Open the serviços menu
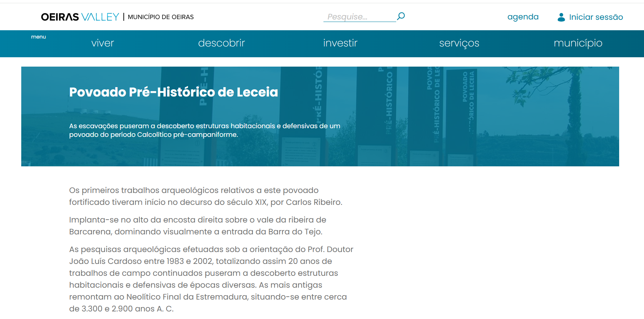 [x=459, y=43]
